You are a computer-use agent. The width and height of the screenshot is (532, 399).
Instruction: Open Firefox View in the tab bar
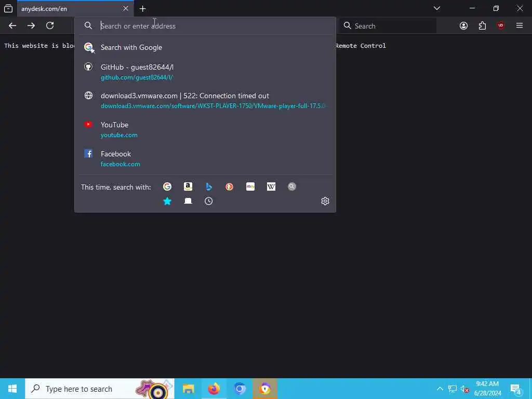tap(8, 8)
